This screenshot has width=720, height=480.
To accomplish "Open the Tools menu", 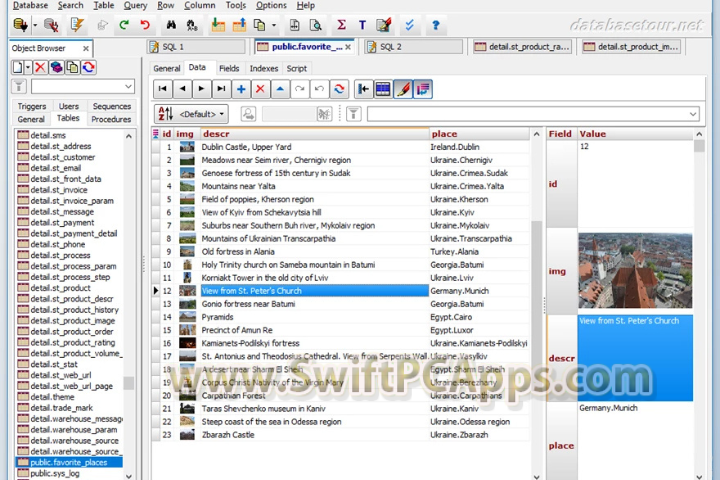I will click(236, 6).
